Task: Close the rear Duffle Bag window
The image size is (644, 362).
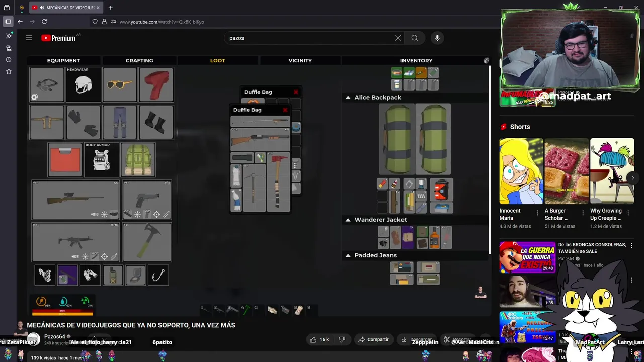Action: pos(296,92)
